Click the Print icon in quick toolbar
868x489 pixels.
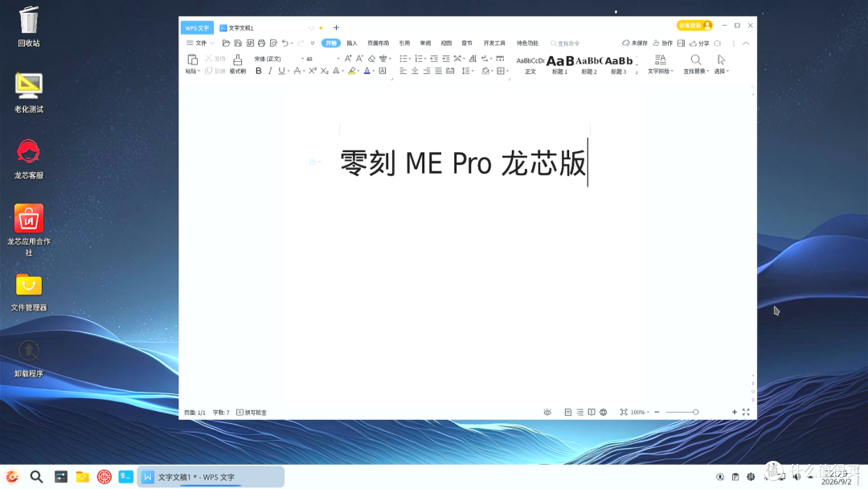click(261, 43)
